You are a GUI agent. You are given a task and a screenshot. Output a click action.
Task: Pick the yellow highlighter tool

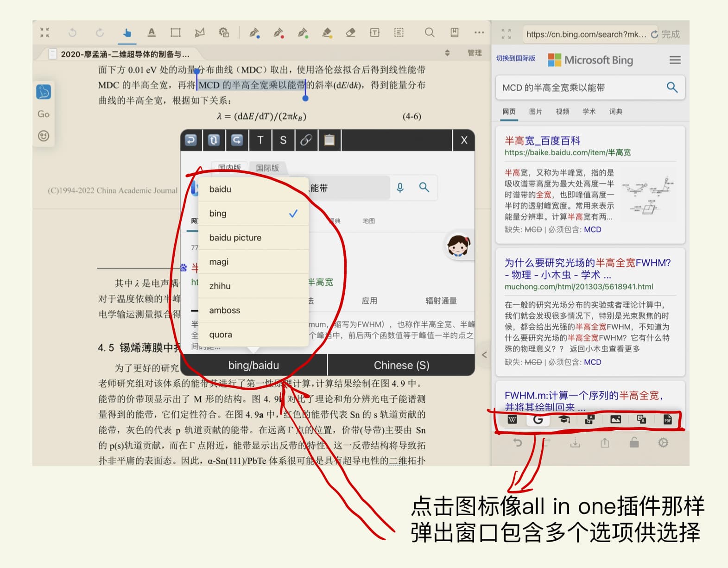(x=327, y=32)
